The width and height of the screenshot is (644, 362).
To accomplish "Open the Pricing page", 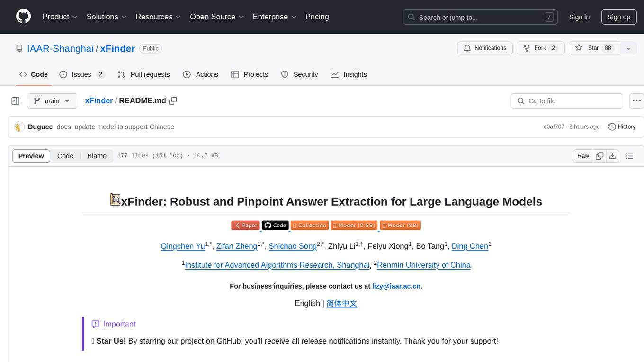I will point(317,17).
